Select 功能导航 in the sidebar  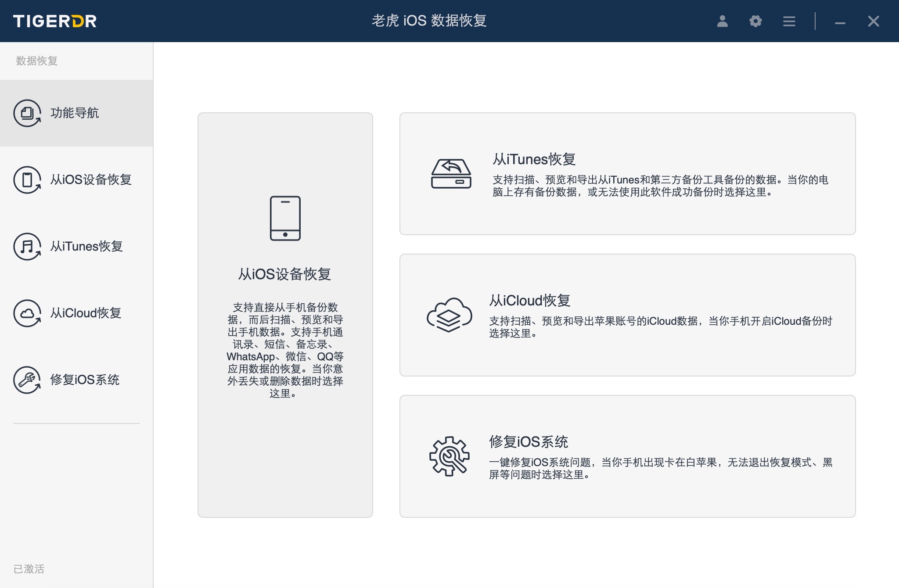tap(75, 113)
